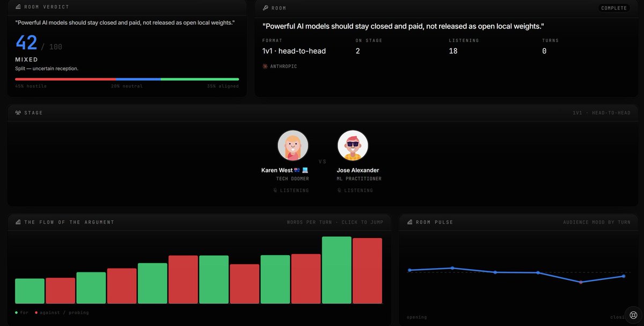Image resolution: width=644 pixels, height=326 pixels.
Task: Click the Anthropic starburst logo icon
Action: (x=265, y=66)
